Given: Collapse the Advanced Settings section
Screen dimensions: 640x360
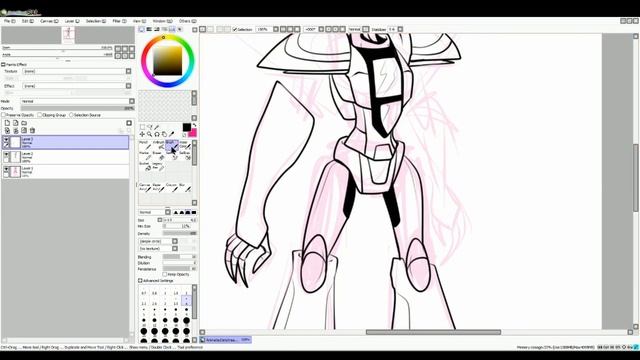Looking at the screenshot, I should pyautogui.click(x=140, y=281).
